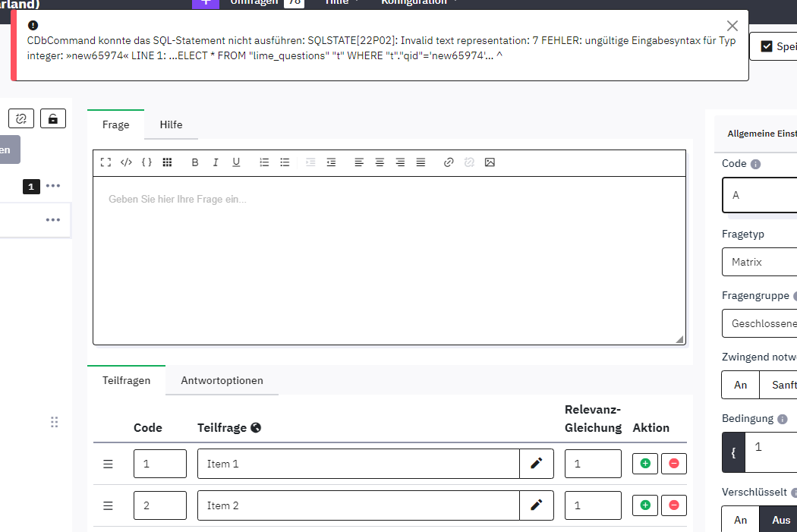
Task: Justify text alignment
Action: (421, 162)
